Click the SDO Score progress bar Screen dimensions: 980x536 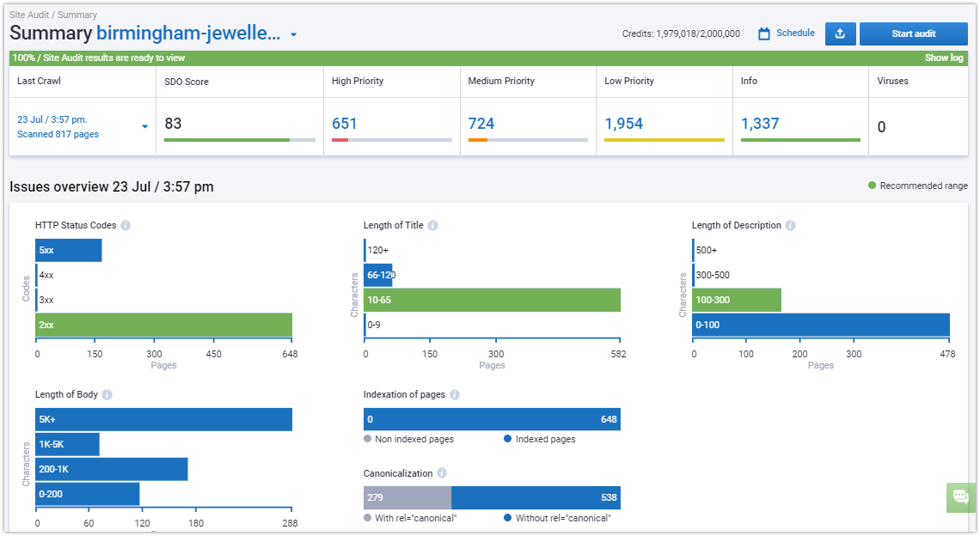coord(239,139)
